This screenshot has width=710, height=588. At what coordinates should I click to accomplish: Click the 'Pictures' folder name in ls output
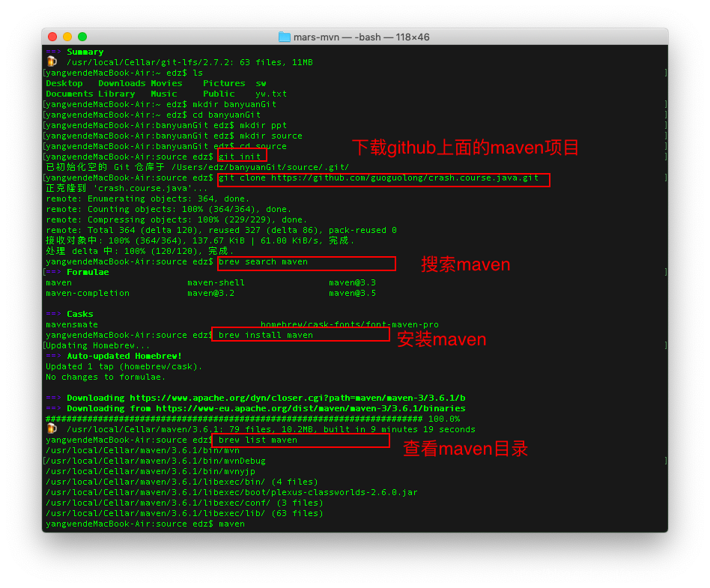224,83
